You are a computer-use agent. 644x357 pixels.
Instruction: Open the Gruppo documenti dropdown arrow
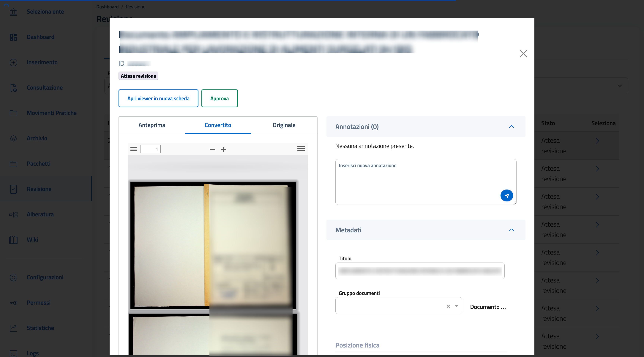click(457, 306)
